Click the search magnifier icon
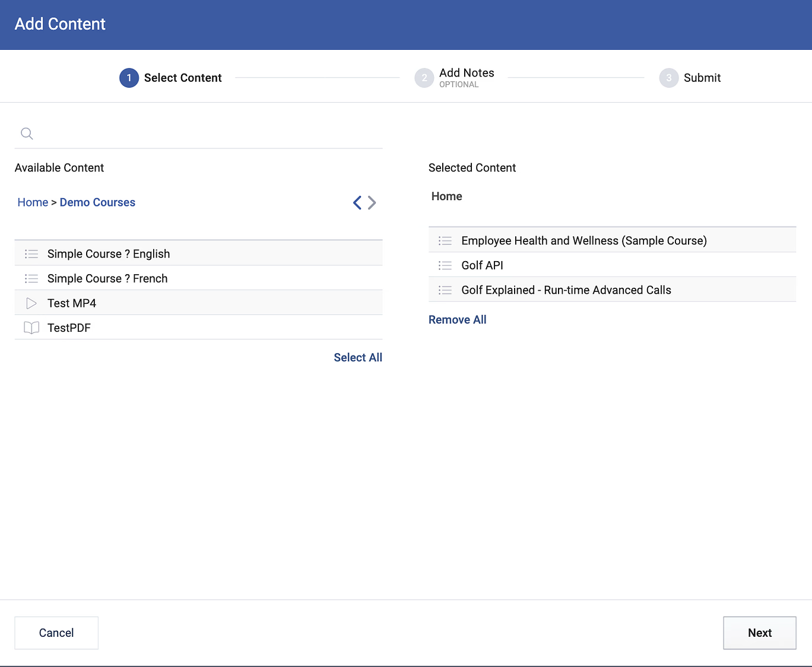Image resolution: width=812 pixels, height=667 pixels. pos(27,134)
